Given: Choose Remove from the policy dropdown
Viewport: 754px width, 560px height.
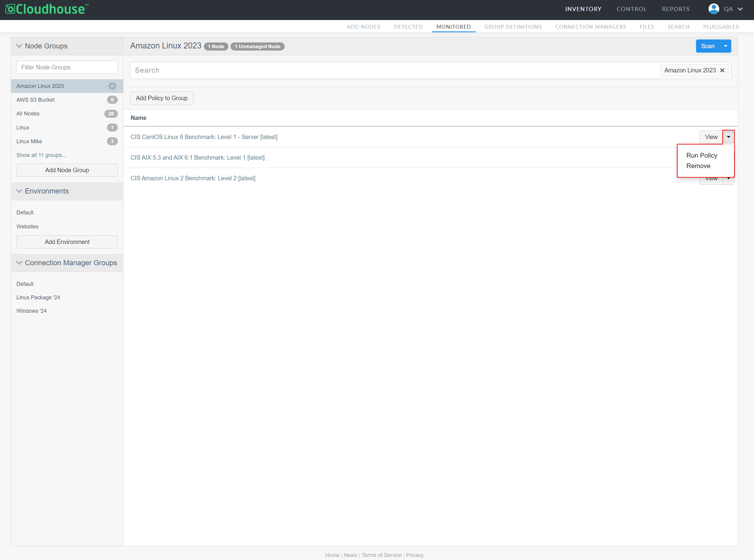Looking at the screenshot, I should click(698, 166).
